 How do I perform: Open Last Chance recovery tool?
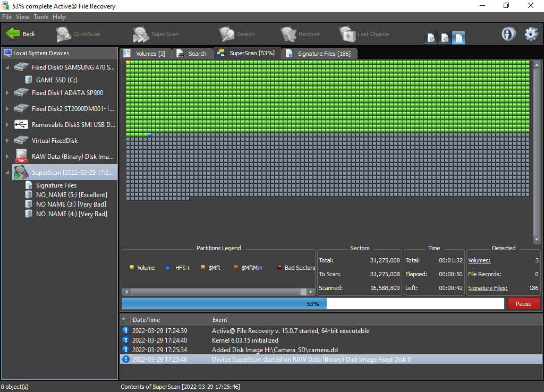(x=364, y=34)
